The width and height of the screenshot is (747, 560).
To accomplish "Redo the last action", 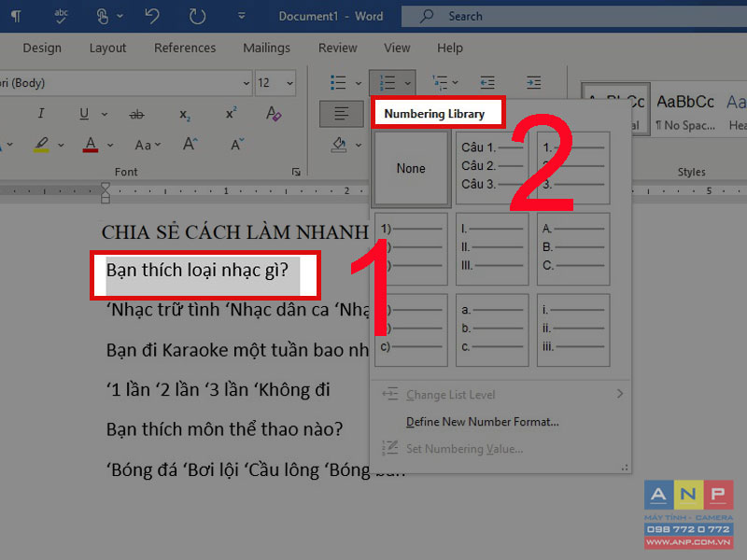I will click(197, 16).
